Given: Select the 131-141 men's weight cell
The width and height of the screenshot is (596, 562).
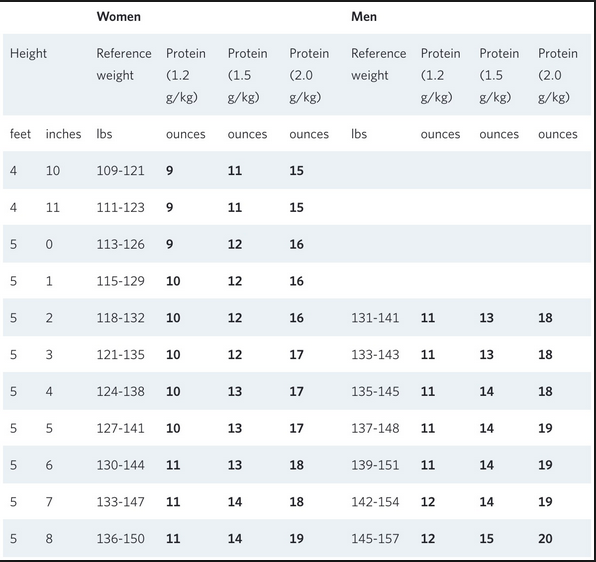Looking at the screenshot, I should 375,318.
